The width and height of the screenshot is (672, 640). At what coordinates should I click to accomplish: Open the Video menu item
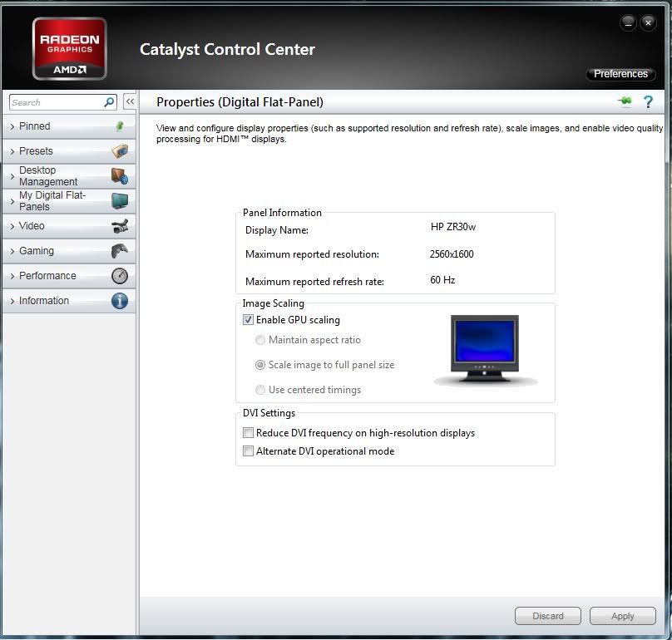69,226
